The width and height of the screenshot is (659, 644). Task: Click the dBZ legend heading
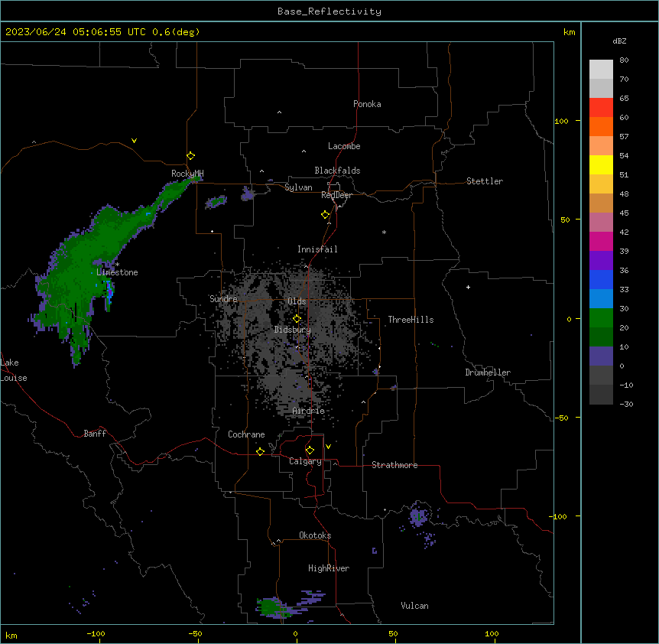[619, 41]
